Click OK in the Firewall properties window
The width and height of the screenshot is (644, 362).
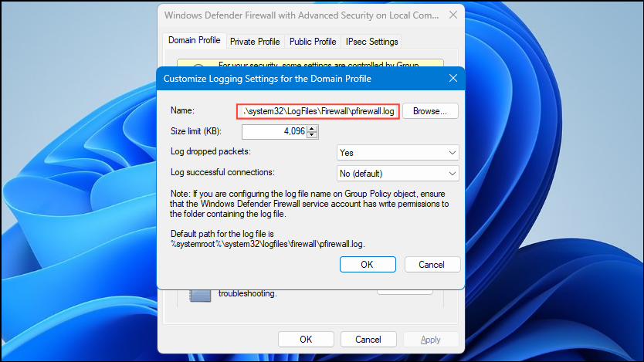point(306,340)
